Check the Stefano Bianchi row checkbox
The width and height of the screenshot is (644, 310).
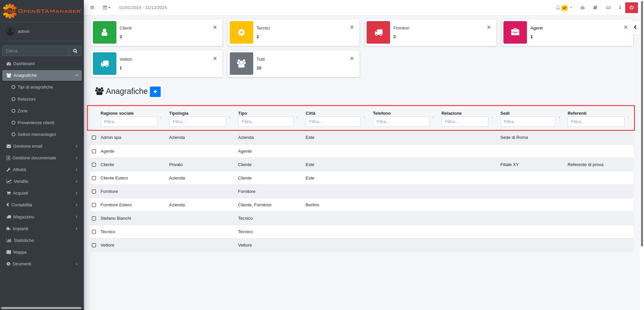click(x=94, y=218)
